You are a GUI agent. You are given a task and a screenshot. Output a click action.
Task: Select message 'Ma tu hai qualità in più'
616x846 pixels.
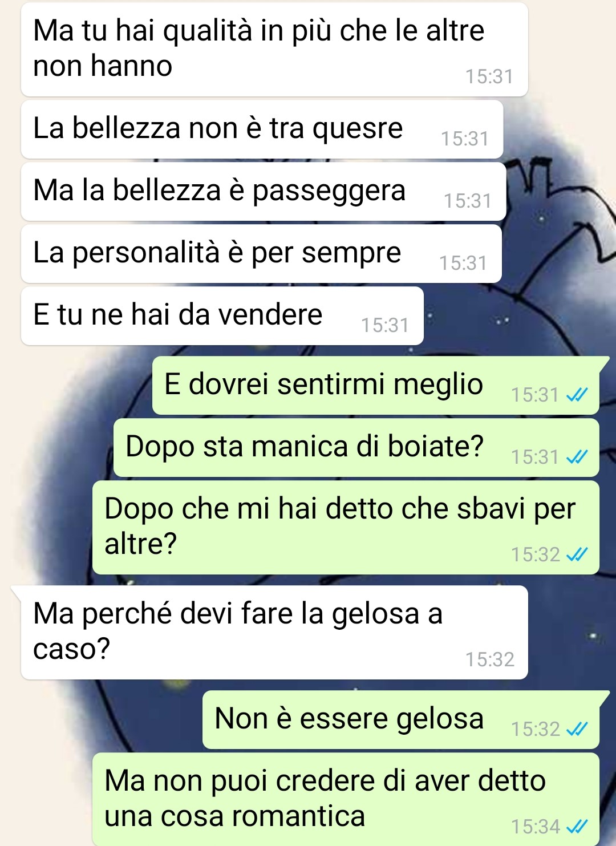click(x=274, y=50)
